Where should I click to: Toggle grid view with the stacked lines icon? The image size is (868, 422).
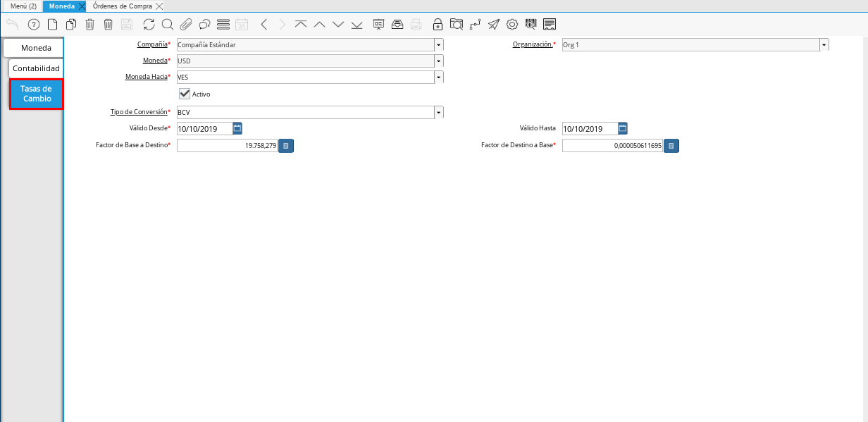click(223, 24)
